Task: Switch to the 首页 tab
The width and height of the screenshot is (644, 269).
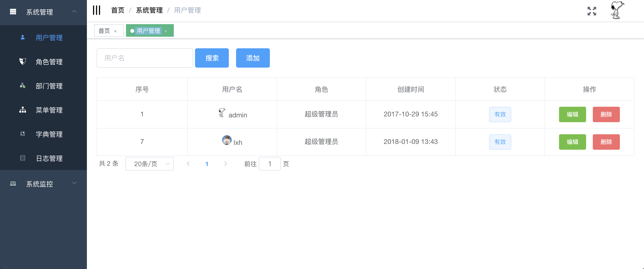Action: point(104,31)
